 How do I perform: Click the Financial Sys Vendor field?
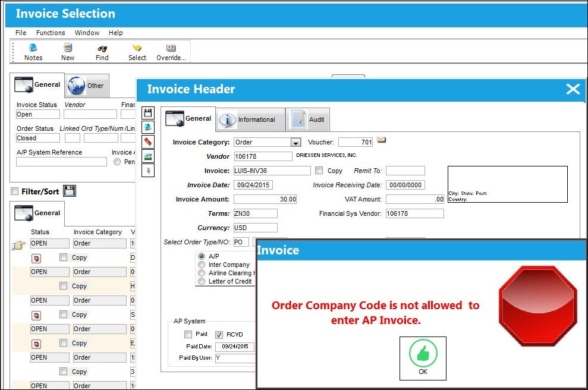coord(415,213)
